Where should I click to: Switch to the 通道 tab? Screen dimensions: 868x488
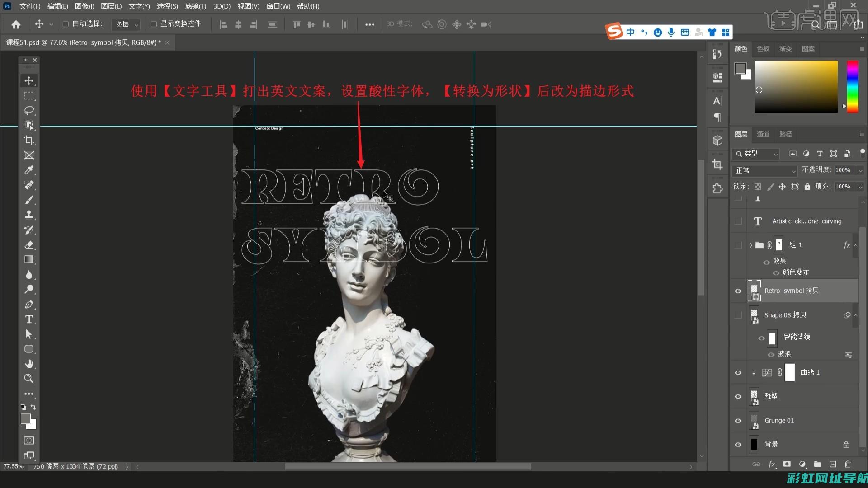click(x=763, y=135)
